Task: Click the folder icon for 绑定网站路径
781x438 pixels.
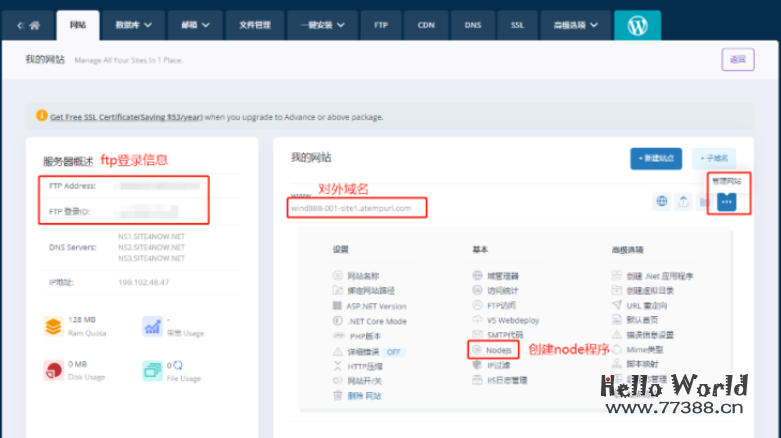Action: click(x=338, y=290)
